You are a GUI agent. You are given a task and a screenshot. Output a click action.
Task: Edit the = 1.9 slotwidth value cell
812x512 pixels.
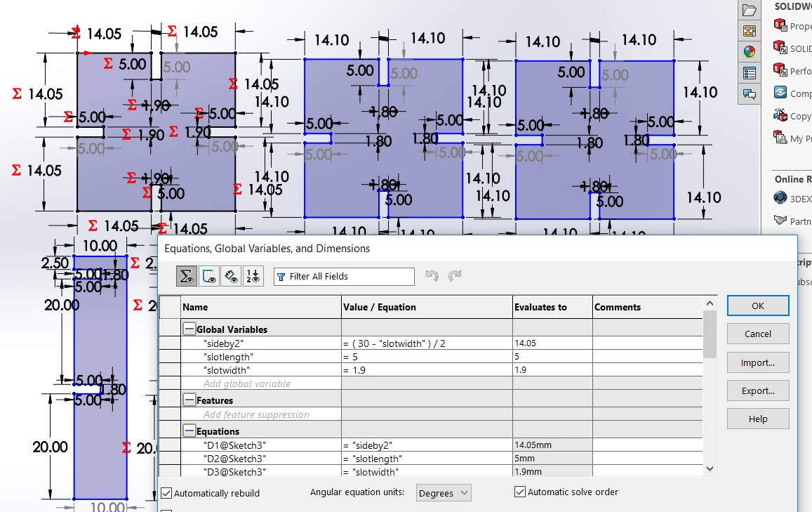point(427,371)
